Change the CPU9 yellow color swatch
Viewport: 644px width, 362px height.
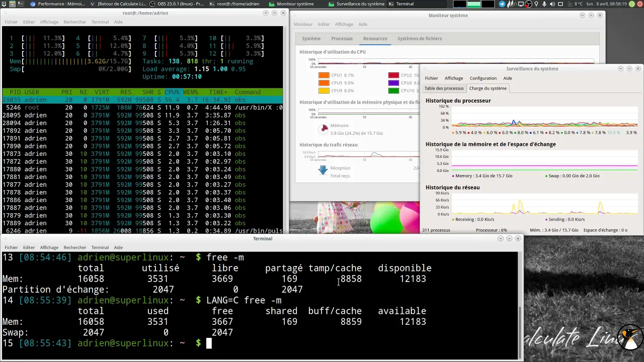pos(324,91)
